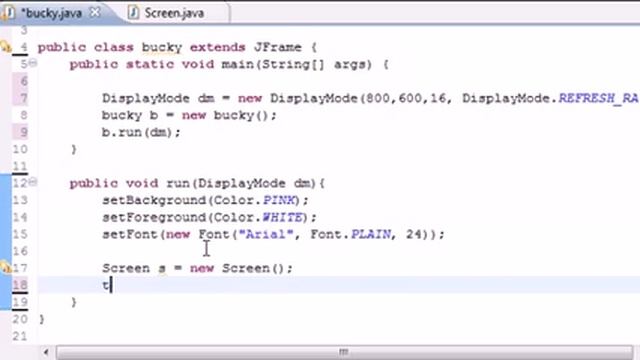Click the closing brace on line 20
This screenshot has width=640, height=360.
click(42, 319)
